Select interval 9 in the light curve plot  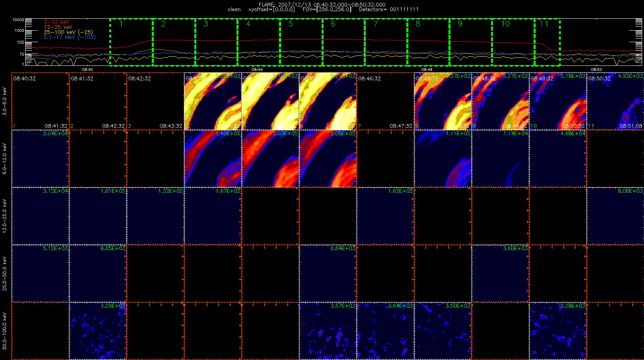(x=471, y=42)
